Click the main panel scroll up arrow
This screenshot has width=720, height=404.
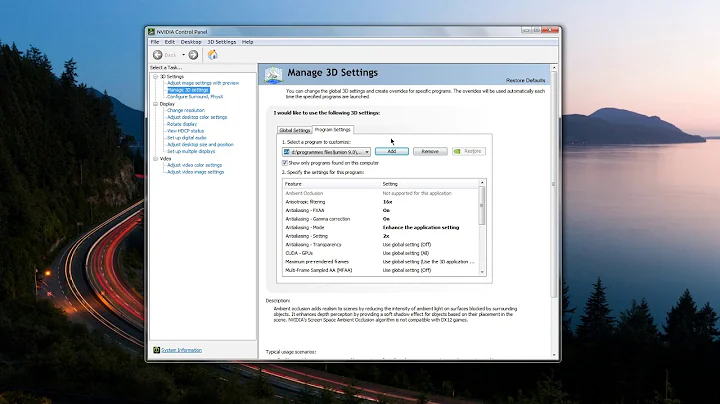point(554,68)
